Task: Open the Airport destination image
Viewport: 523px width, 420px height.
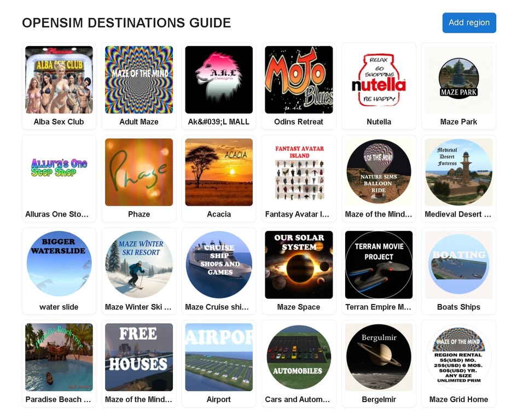Action: point(219,357)
